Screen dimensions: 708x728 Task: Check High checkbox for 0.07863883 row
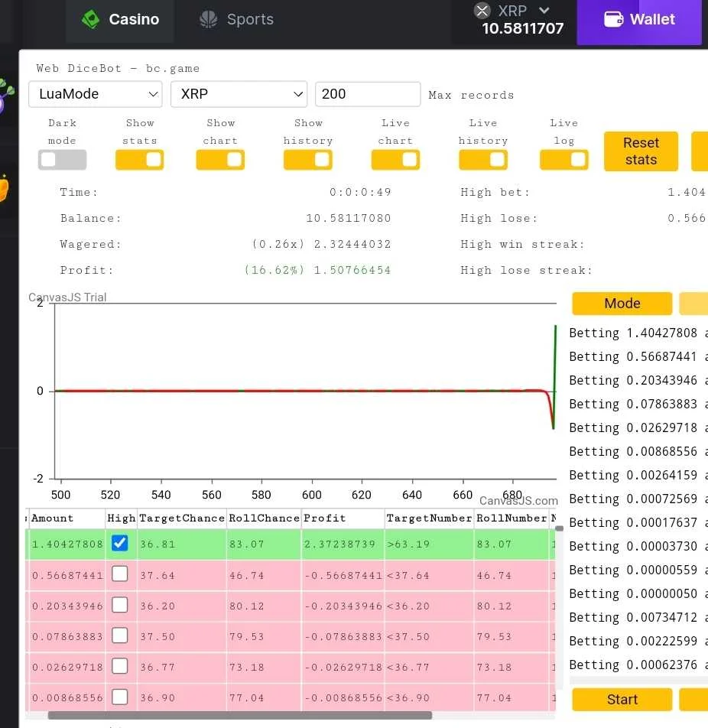point(120,635)
